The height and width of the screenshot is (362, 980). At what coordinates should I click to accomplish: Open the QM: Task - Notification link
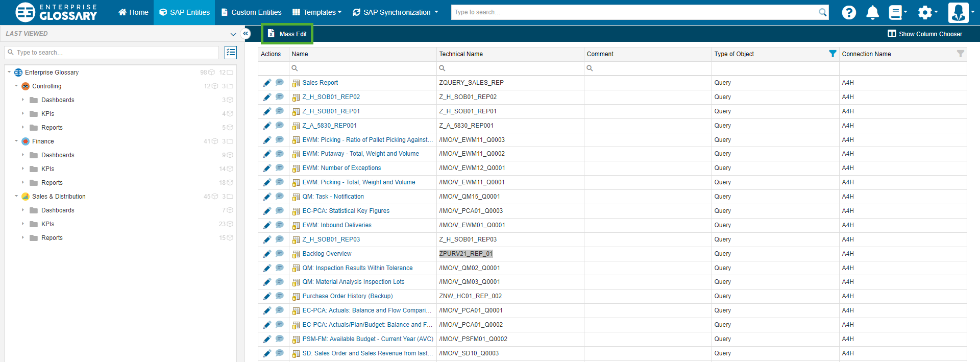pyautogui.click(x=333, y=197)
